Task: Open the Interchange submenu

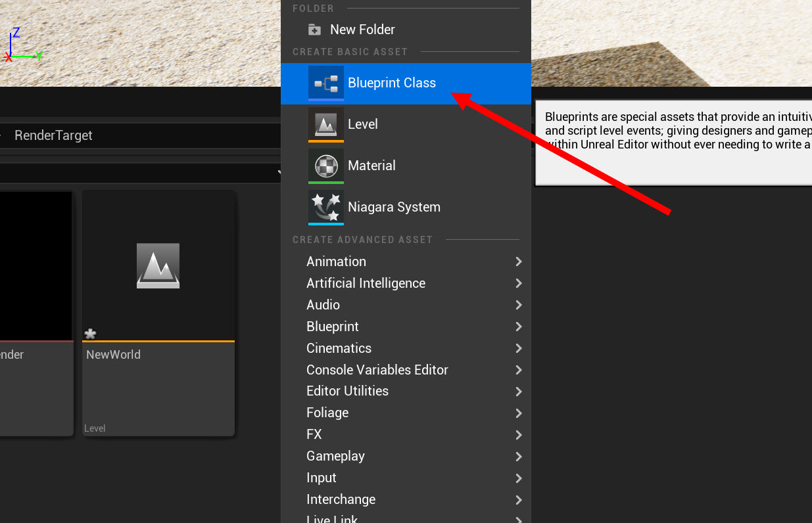Action: (x=406, y=499)
